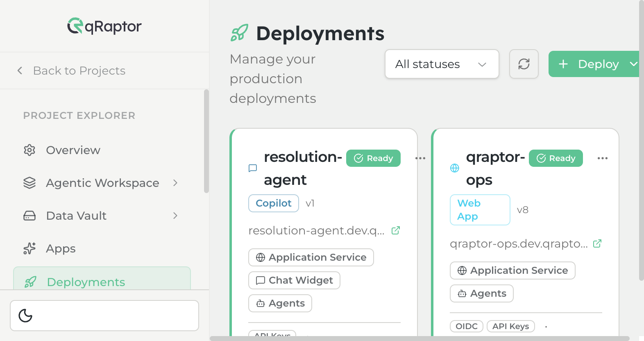
Task: Open the All statuses filter dropdown
Action: pos(442,64)
